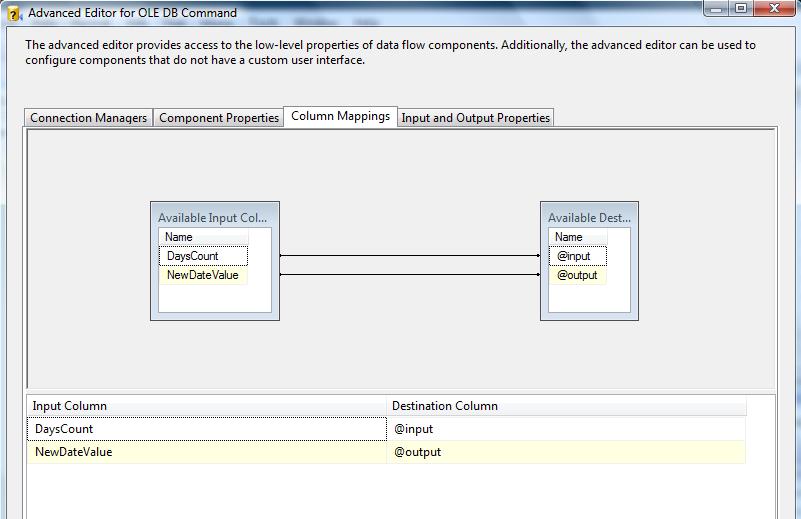Viewport: 801px width, 519px height.
Task: Select the Column Mappings tab
Action: (x=340, y=116)
